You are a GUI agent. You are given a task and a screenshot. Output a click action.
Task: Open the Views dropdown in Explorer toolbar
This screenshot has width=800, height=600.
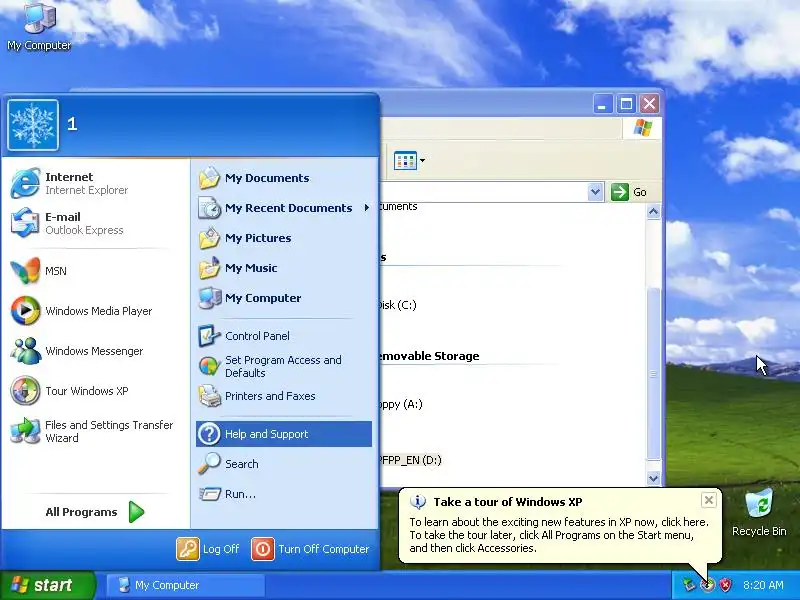tap(409, 161)
